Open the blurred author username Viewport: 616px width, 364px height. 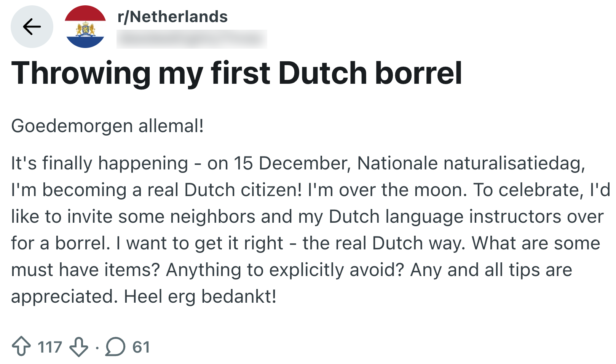[x=192, y=39]
